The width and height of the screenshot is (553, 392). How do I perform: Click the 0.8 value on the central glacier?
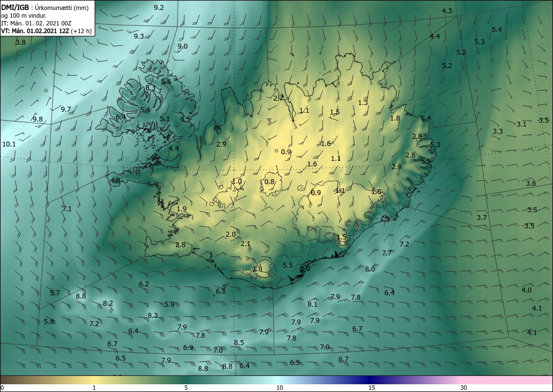pos(269,182)
